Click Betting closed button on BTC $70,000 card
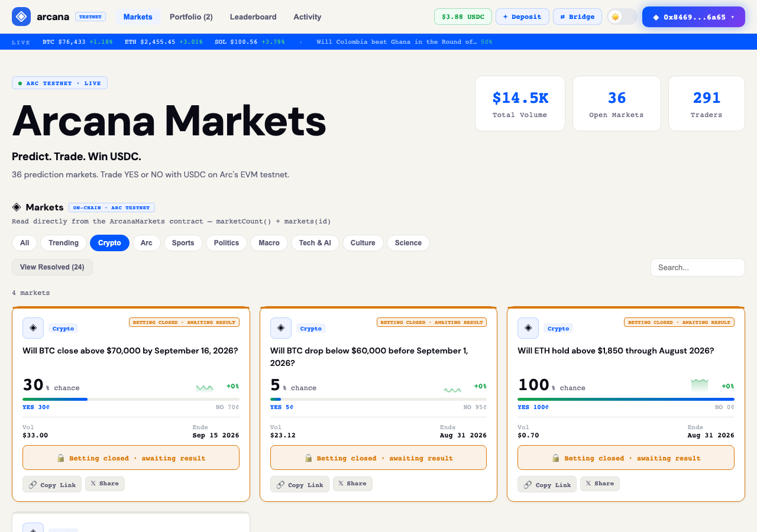The height and width of the screenshot is (532, 757). click(x=131, y=458)
